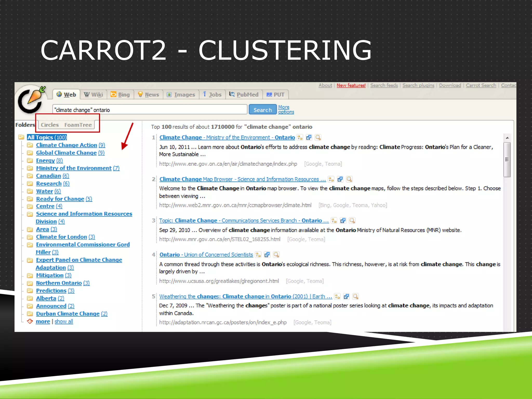Click the Search button
This screenshot has width=532, height=399.
point(263,110)
